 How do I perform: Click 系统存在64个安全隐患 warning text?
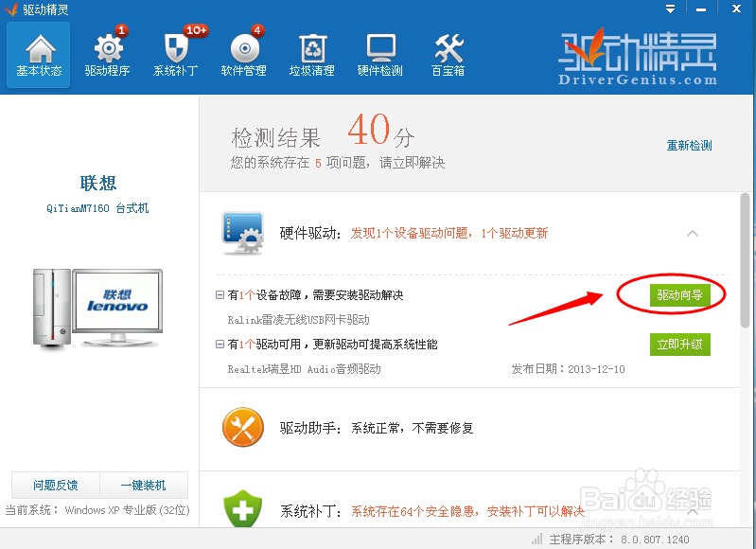pos(467,511)
